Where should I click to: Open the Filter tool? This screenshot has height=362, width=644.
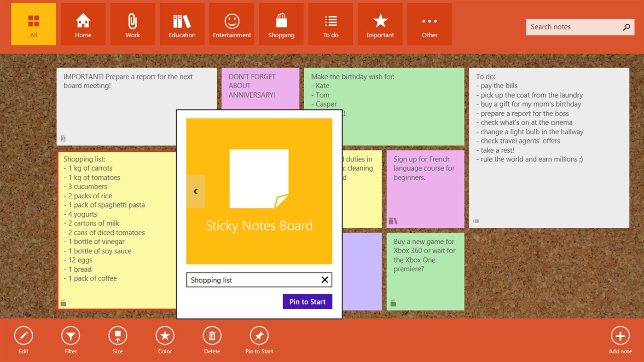click(70, 335)
